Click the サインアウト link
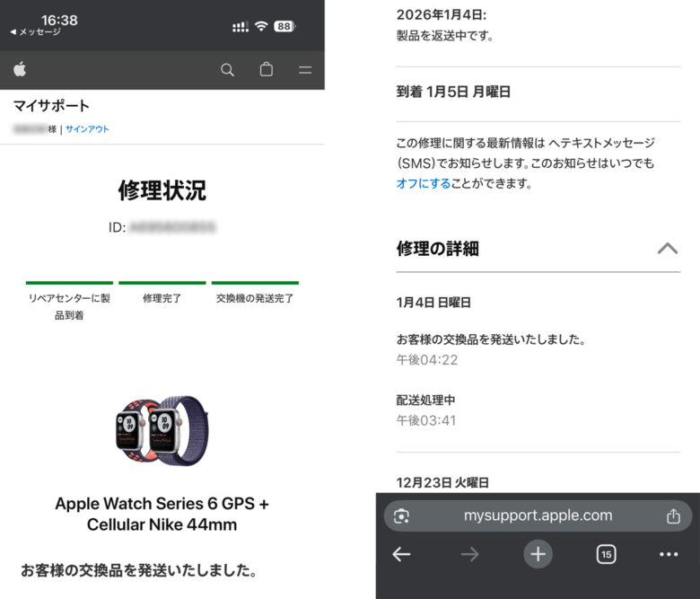This screenshot has height=599, width=700. coord(87,129)
